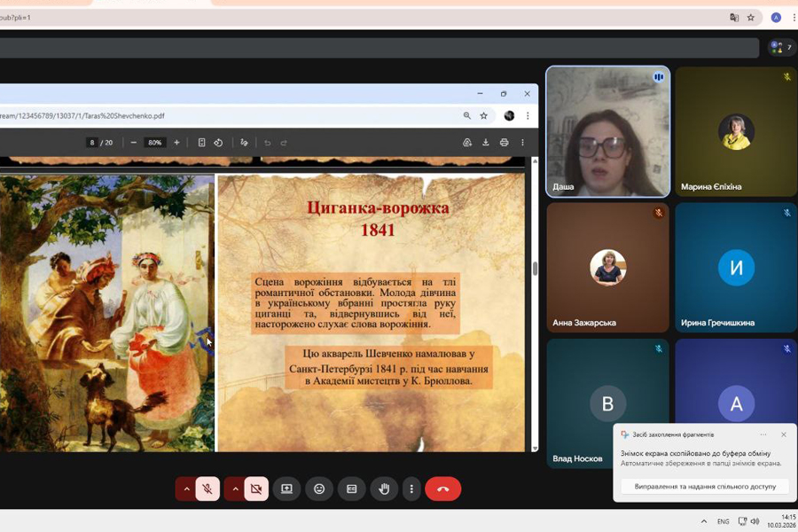Print the PDF document
Viewport: 798px width, 532px height.
(504, 143)
